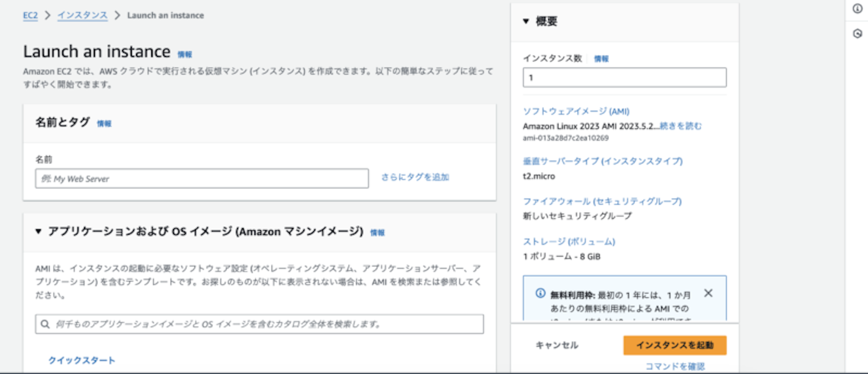Viewport: 868px width, 374px height.
Task: Collapse the 概要 summary panel
Action: (x=526, y=21)
